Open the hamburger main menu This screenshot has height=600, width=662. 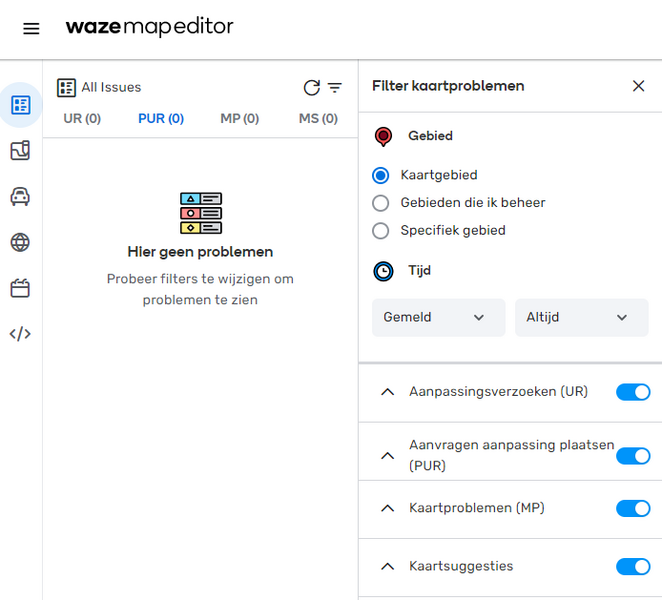[31, 28]
